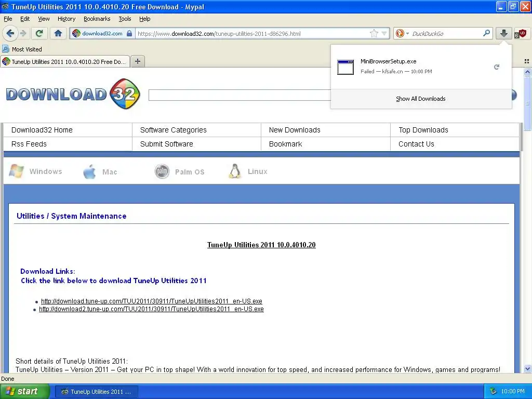Select the Linux penguin platform icon
The height and width of the screenshot is (399, 532).
pyautogui.click(x=234, y=171)
